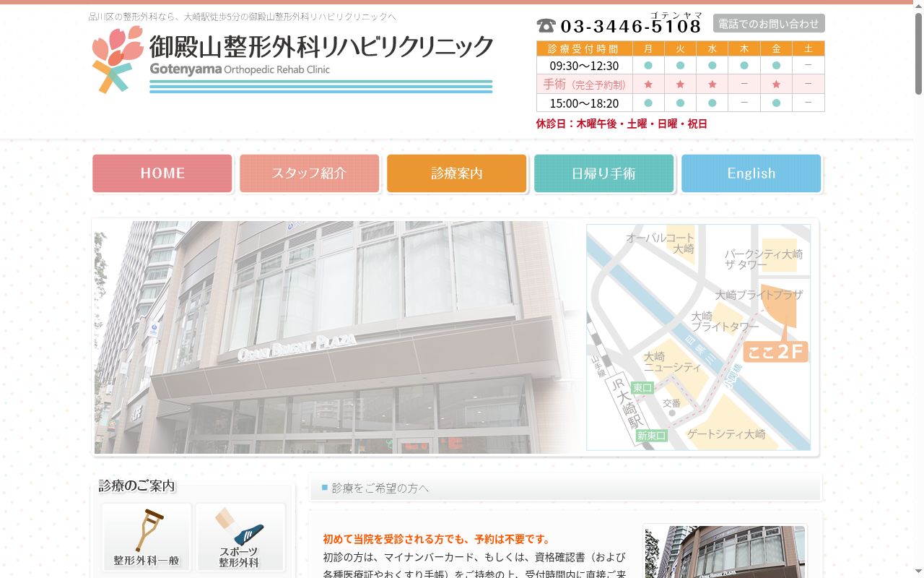Viewport: 924px width, 578px height.
Task: Click the 月 column header in schedule
Action: pos(648,48)
